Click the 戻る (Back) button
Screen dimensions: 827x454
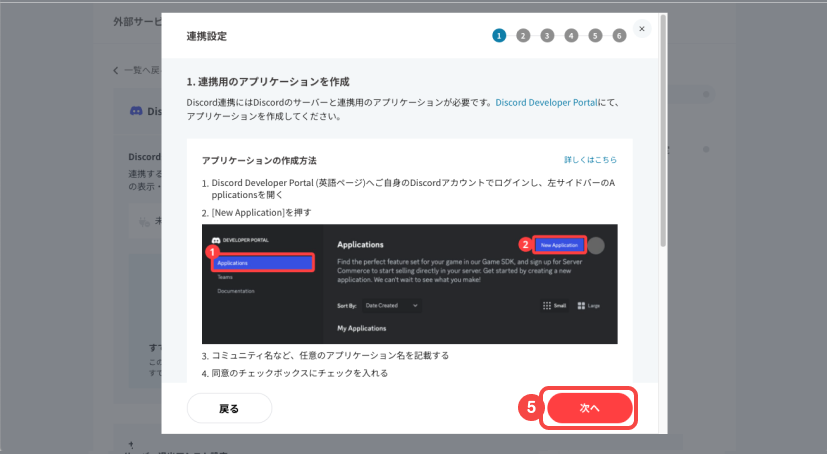pos(229,408)
